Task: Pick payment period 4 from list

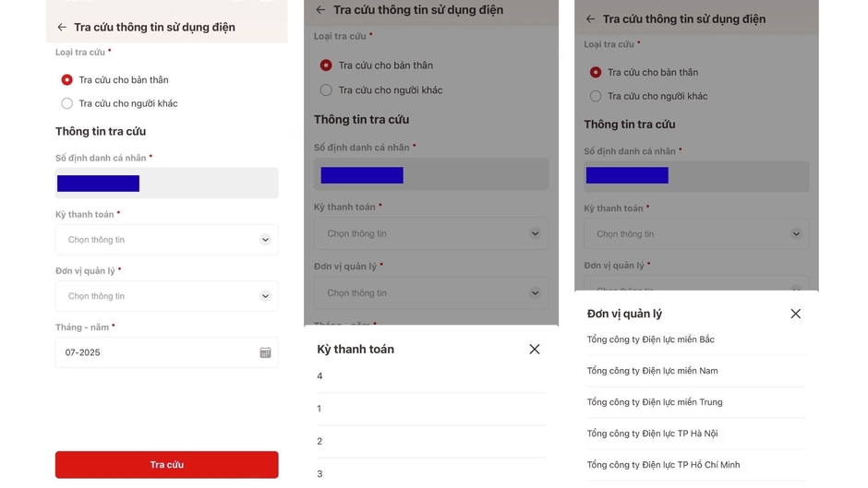Action: (430, 376)
